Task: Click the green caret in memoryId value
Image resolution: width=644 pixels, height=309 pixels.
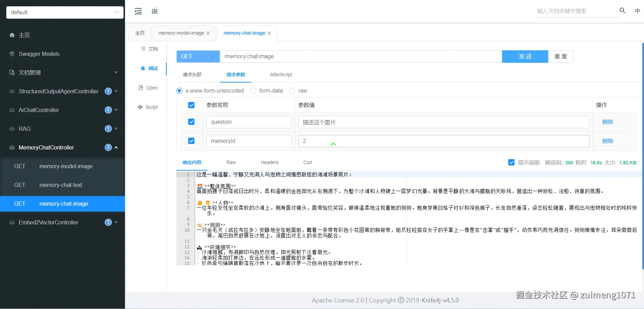Action: pos(333,144)
